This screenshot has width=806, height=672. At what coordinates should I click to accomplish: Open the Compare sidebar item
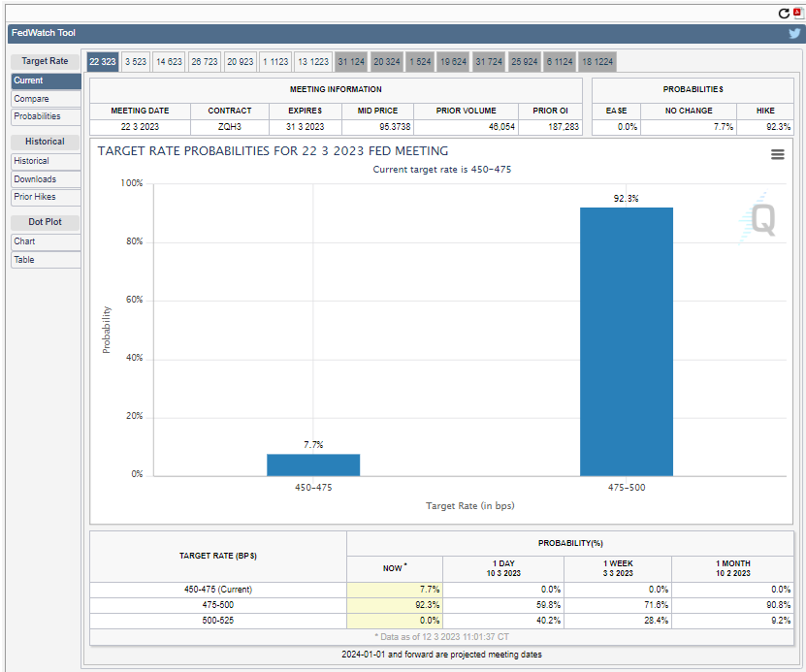click(46, 99)
